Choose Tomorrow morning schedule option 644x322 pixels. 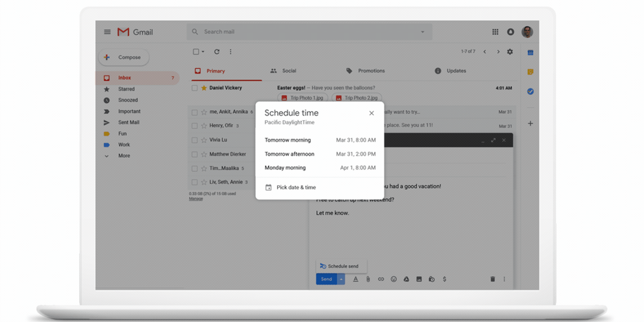click(320, 140)
